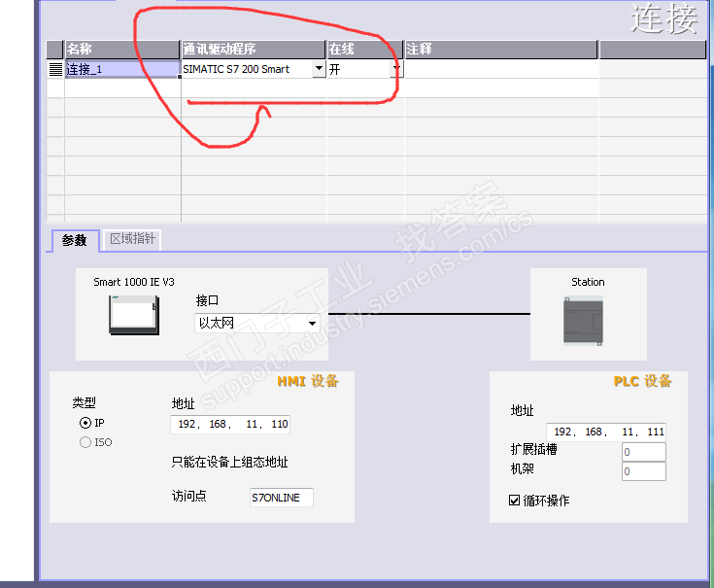Select the ISO type radio button
This screenshot has width=714, height=588.
click(x=85, y=442)
